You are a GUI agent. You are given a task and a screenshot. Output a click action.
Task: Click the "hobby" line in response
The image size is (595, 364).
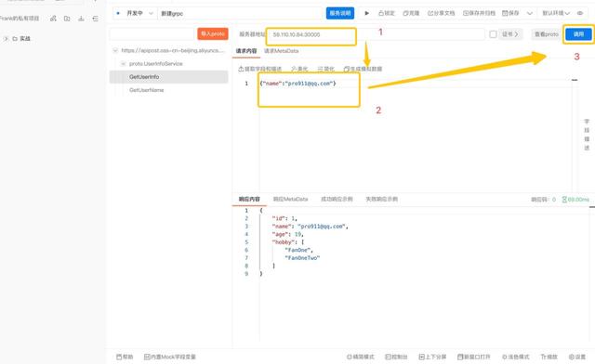[288, 242]
